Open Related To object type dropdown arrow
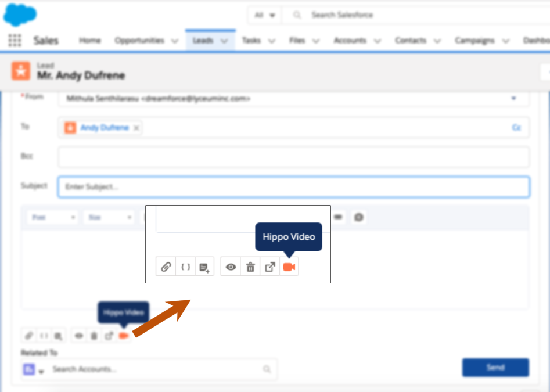 (41, 371)
